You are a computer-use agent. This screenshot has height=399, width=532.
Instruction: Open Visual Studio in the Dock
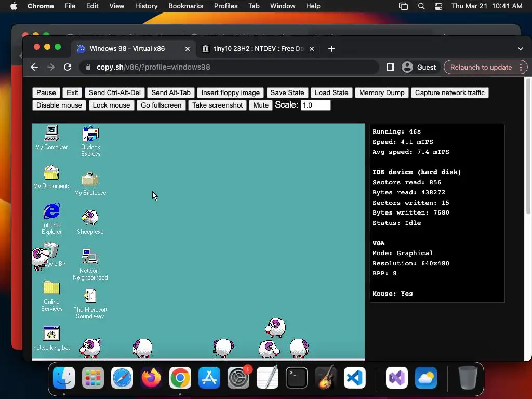397,378
